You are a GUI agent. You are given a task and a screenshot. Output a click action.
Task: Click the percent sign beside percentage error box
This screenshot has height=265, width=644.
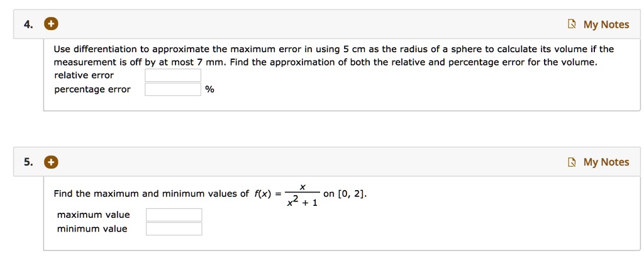[x=210, y=89]
